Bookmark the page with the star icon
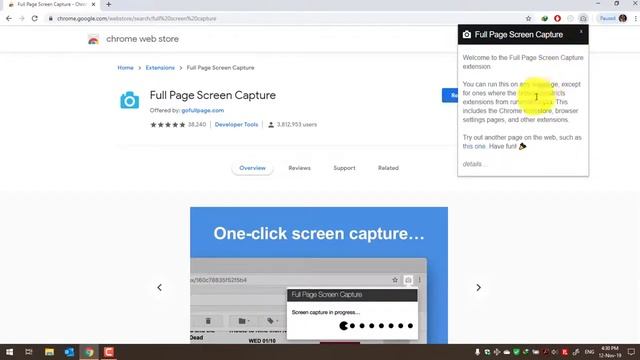The width and height of the screenshot is (640, 360). pos(529,18)
